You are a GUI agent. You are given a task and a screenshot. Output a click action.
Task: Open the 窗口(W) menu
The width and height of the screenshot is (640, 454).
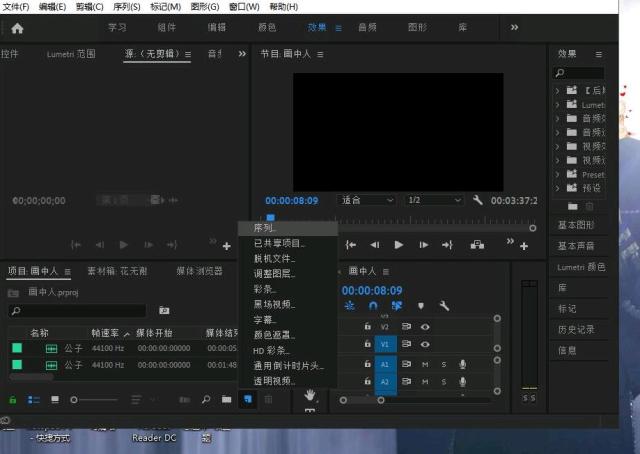tap(244, 7)
